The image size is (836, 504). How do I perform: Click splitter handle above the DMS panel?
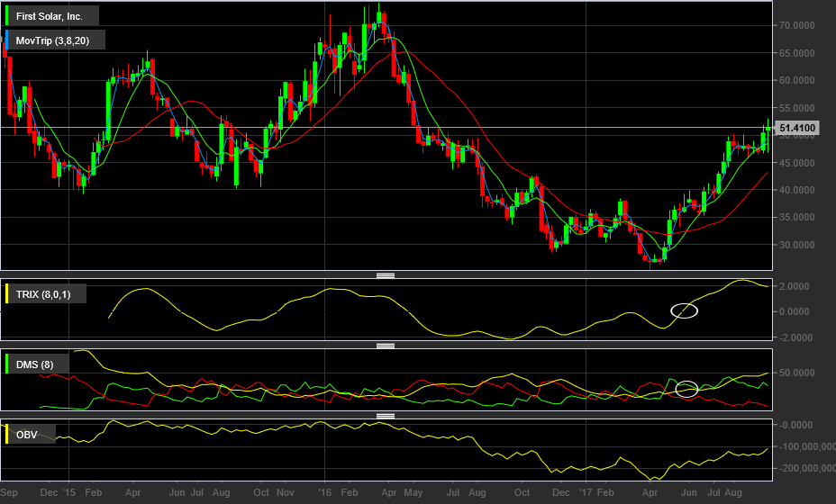pos(386,345)
